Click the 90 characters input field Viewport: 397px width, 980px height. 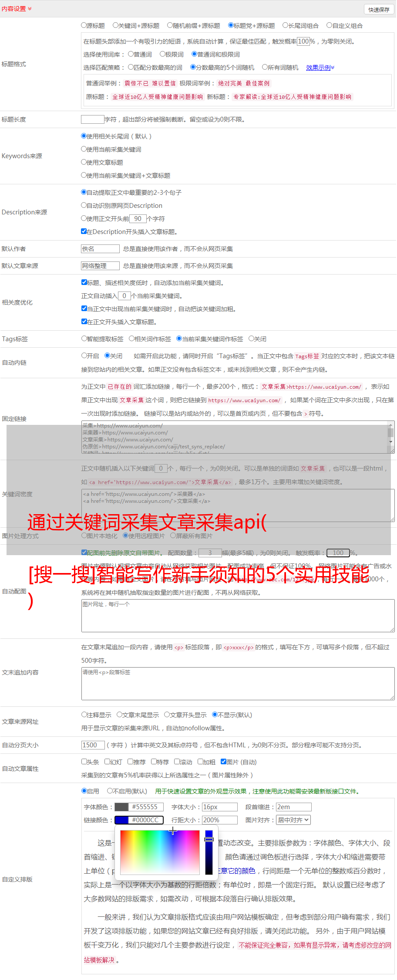[x=138, y=219]
